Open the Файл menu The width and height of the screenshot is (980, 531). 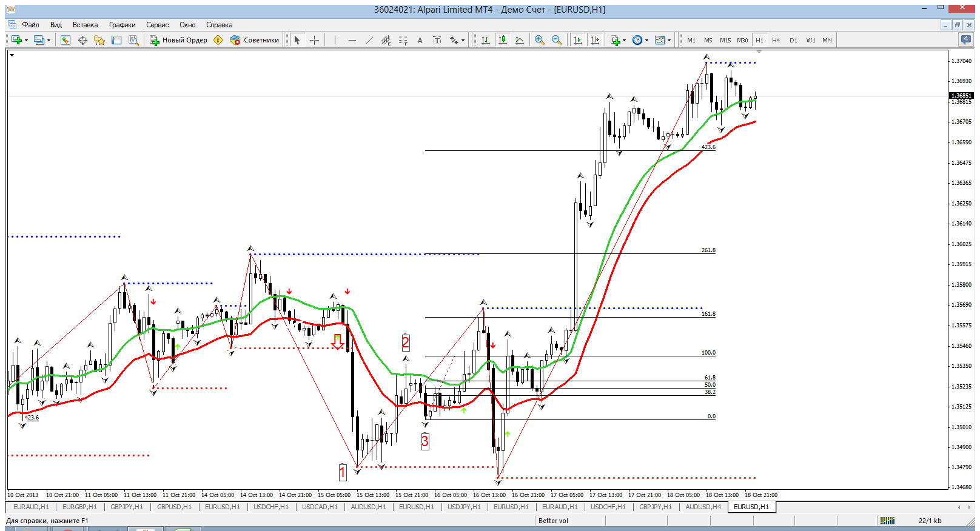31,25
